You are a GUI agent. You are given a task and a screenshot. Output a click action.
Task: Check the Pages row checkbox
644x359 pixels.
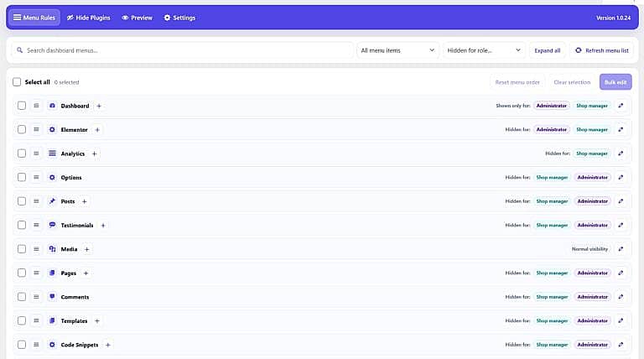click(x=22, y=273)
